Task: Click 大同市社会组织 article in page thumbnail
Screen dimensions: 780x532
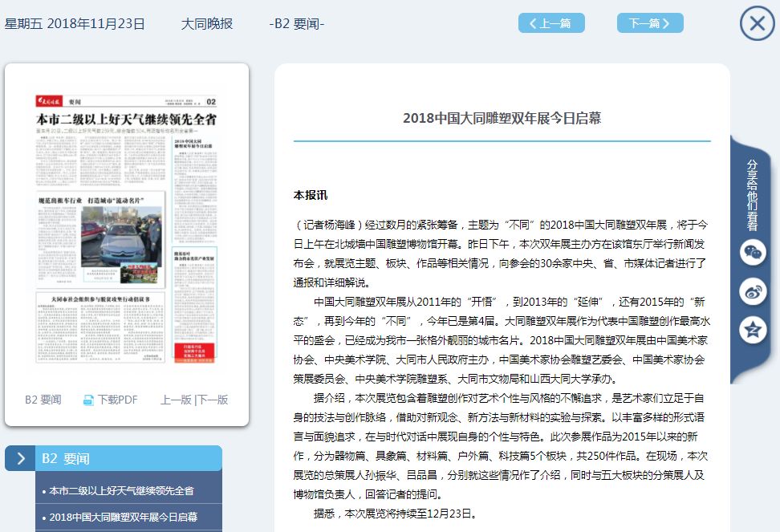Action: (100, 327)
